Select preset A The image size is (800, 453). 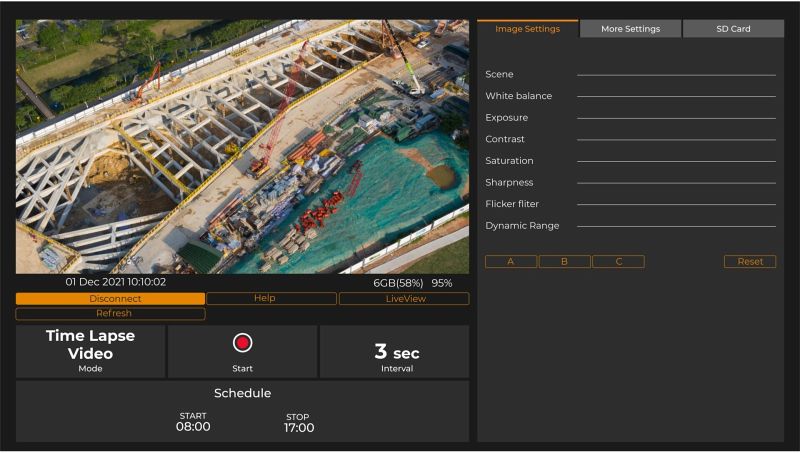[511, 261]
